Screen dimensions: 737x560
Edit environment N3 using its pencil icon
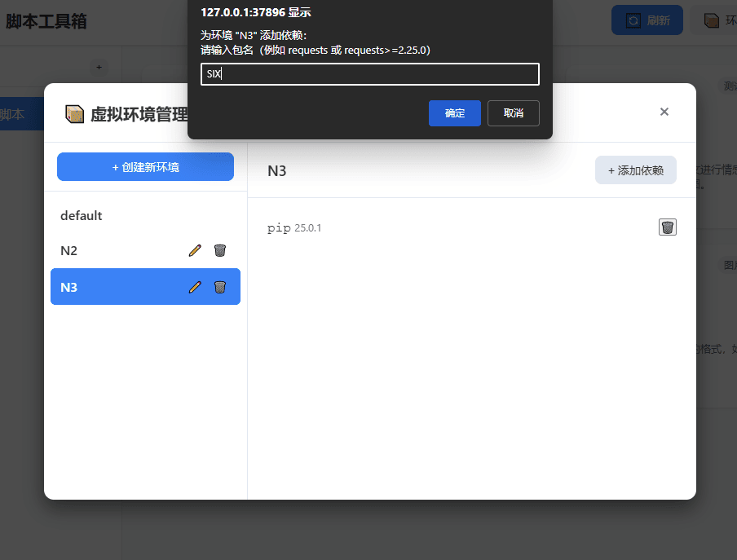[x=194, y=287]
